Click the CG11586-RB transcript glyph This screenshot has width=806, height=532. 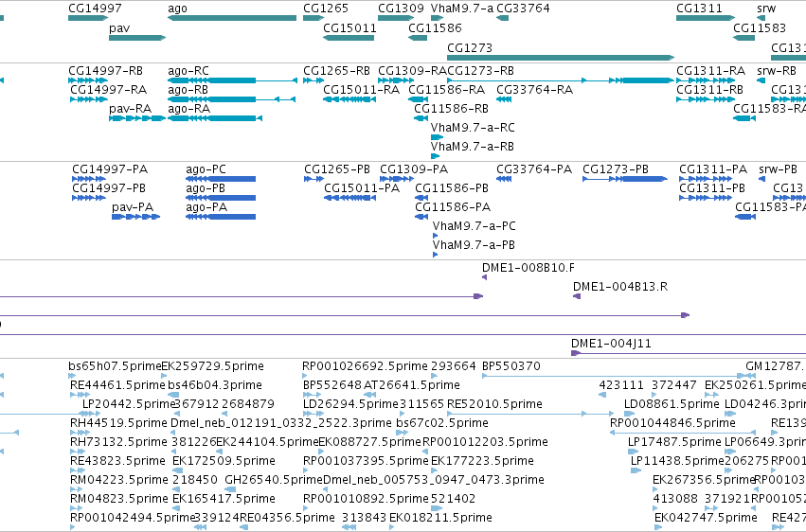(x=421, y=118)
